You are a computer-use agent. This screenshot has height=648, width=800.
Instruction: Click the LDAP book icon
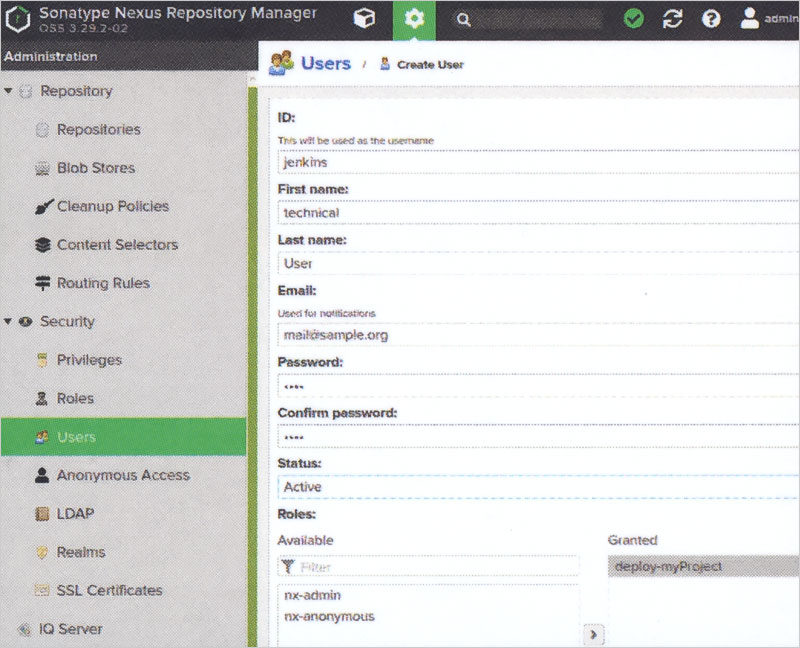[x=42, y=513]
